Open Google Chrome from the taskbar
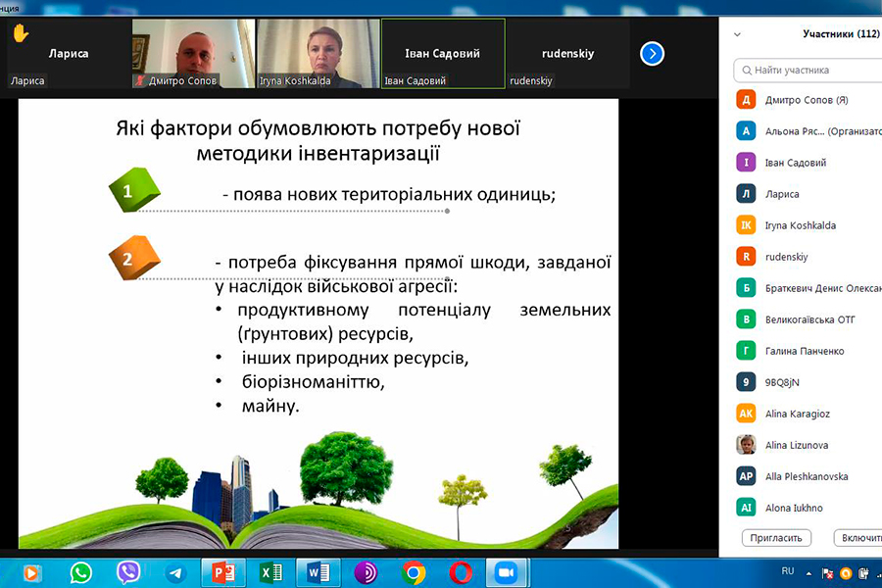Screen dimensions: 882x588 [414, 573]
